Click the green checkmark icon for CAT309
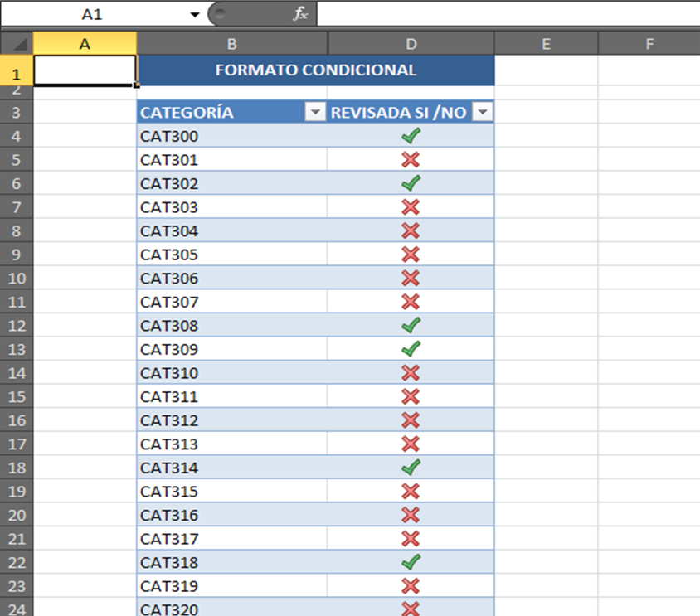 (x=411, y=349)
